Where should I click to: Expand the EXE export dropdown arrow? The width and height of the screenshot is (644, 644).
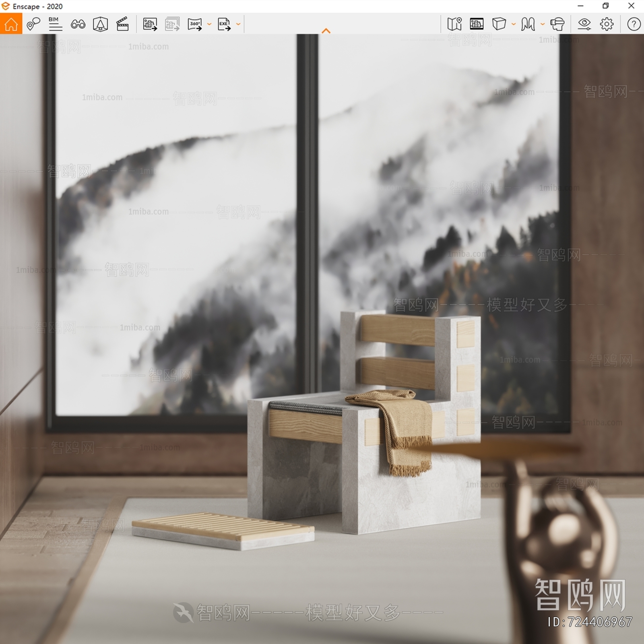click(x=238, y=24)
